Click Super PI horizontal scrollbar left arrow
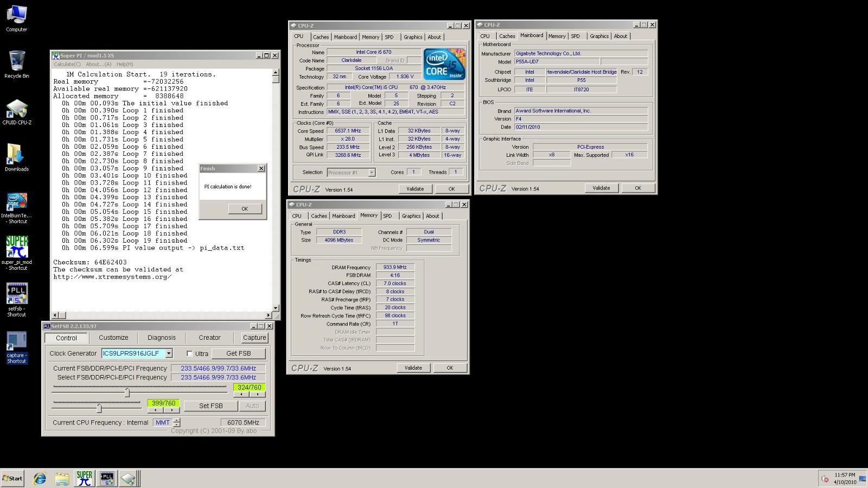The image size is (868, 488). click(x=55, y=315)
